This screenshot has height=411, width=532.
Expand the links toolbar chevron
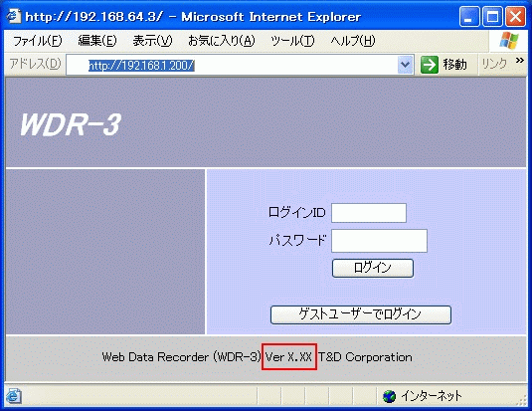519,61
